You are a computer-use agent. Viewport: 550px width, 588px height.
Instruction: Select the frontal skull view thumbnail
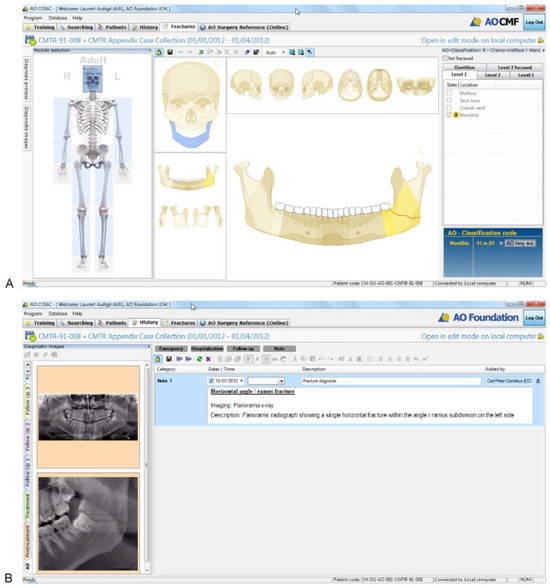click(281, 85)
